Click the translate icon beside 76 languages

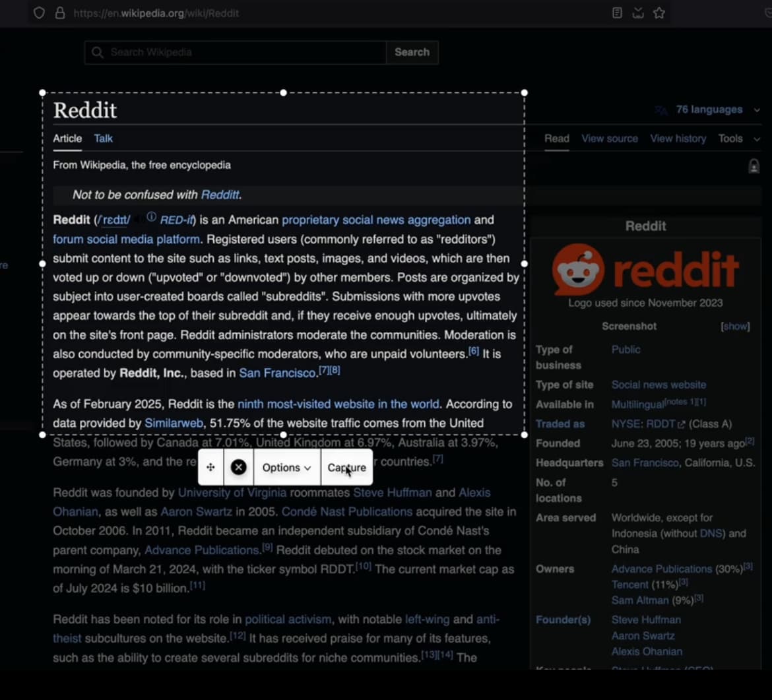pyautogui.click(x=661, y=110)
